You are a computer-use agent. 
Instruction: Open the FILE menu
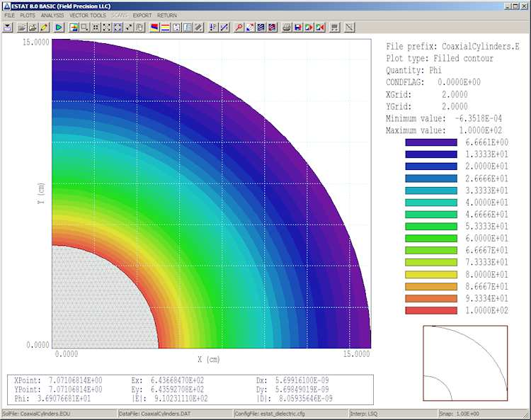click(x=9, y=15)
